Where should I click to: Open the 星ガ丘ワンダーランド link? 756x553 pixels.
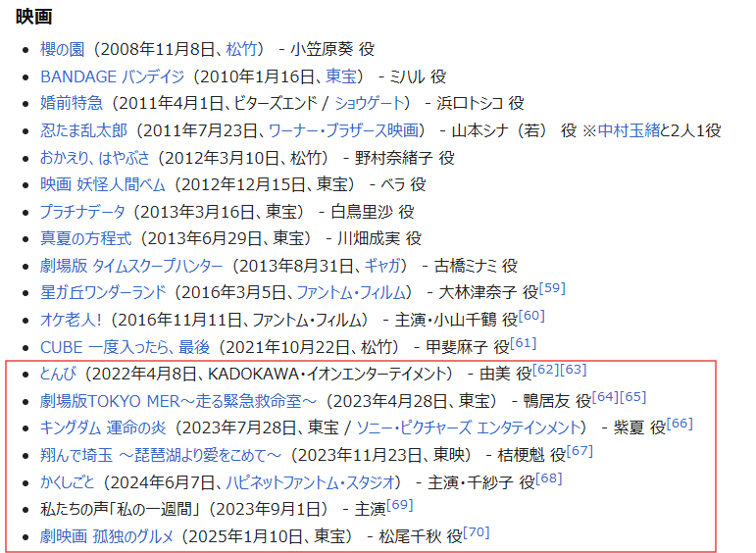tap(103, 292)
